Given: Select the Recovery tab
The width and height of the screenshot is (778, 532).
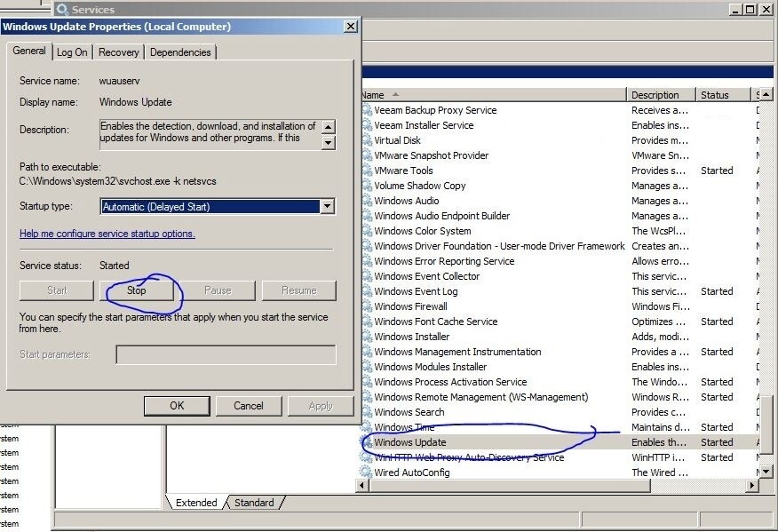Looking at the screenshot, I should (118, 52).
